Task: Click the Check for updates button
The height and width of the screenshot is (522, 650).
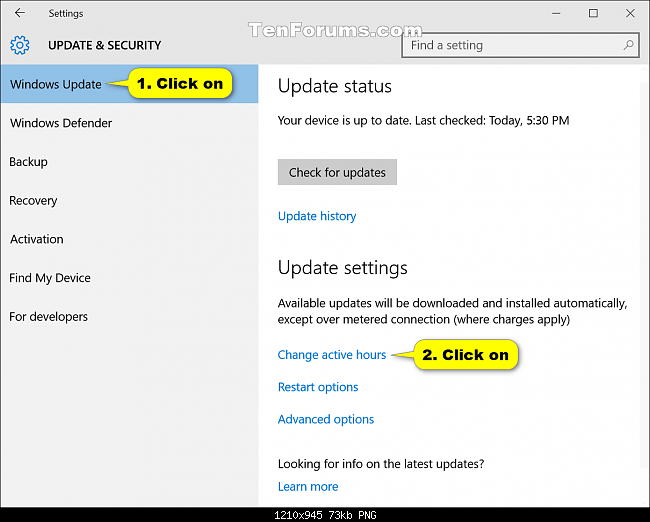Action: point(337,172)
